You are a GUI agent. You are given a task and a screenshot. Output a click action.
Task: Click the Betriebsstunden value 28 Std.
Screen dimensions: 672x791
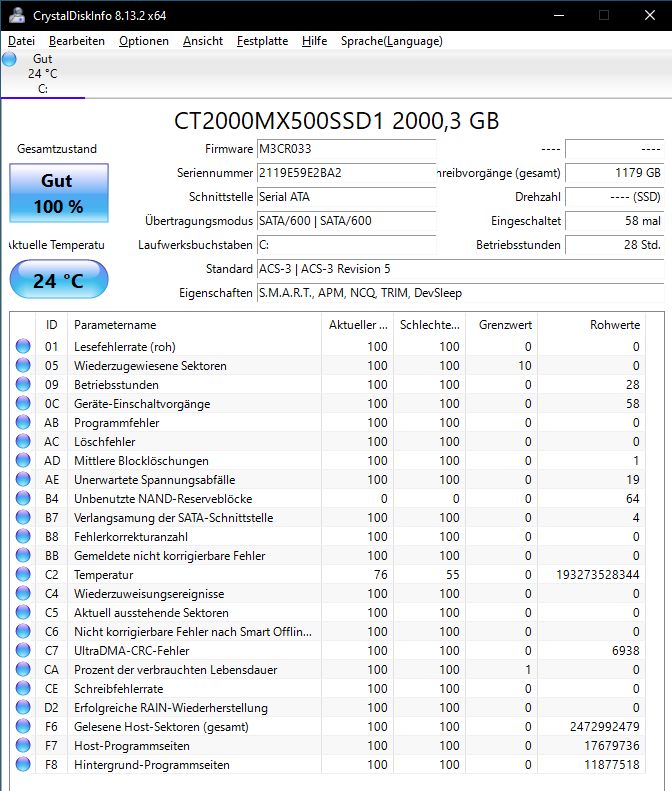coord(614,245)
